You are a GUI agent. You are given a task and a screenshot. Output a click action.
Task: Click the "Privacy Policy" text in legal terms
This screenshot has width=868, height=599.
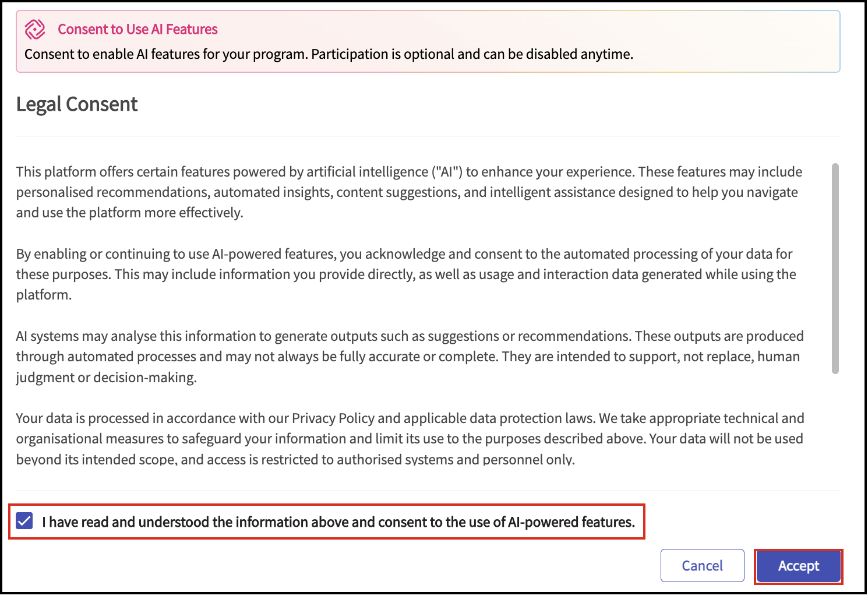coord(333,418)
